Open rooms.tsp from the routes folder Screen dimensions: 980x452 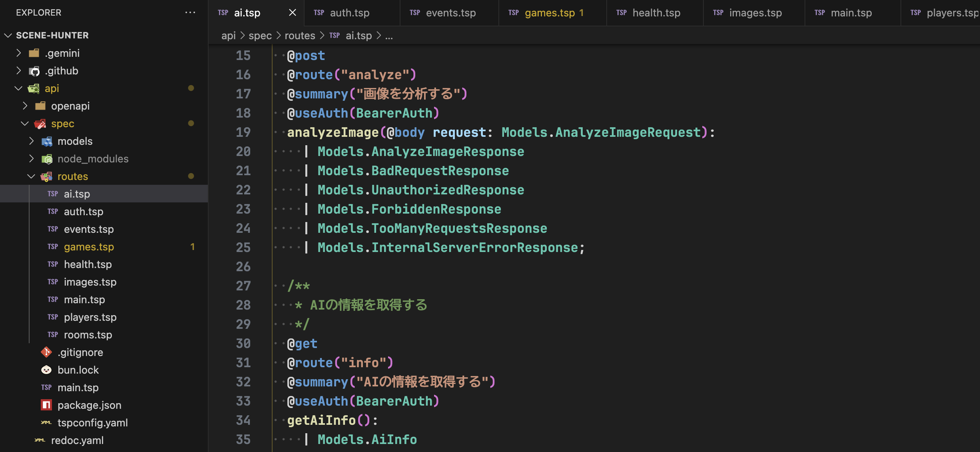tap(104, 334)
